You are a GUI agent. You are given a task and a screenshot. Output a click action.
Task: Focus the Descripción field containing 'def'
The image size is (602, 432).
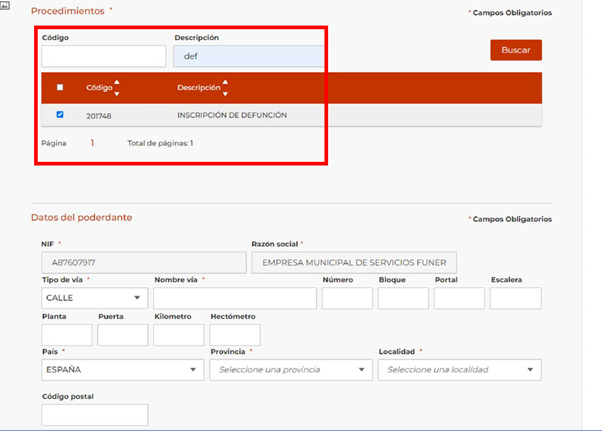pos(248,56)
